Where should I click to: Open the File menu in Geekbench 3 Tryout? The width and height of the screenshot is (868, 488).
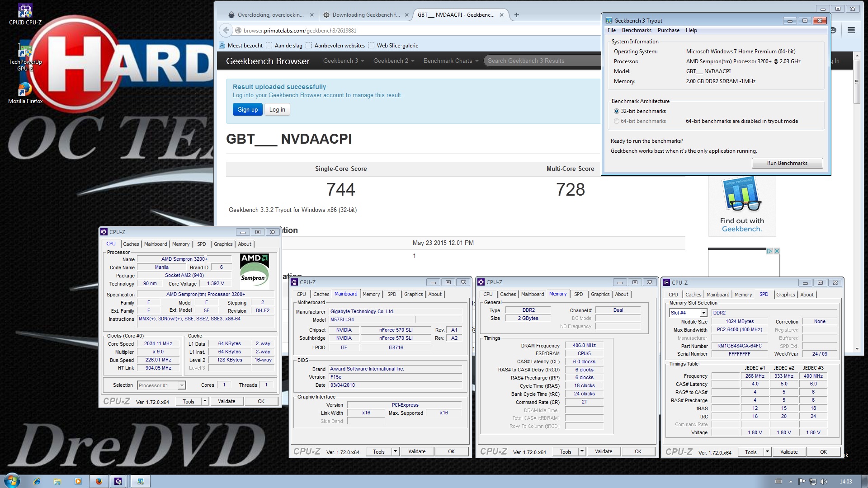612,30
